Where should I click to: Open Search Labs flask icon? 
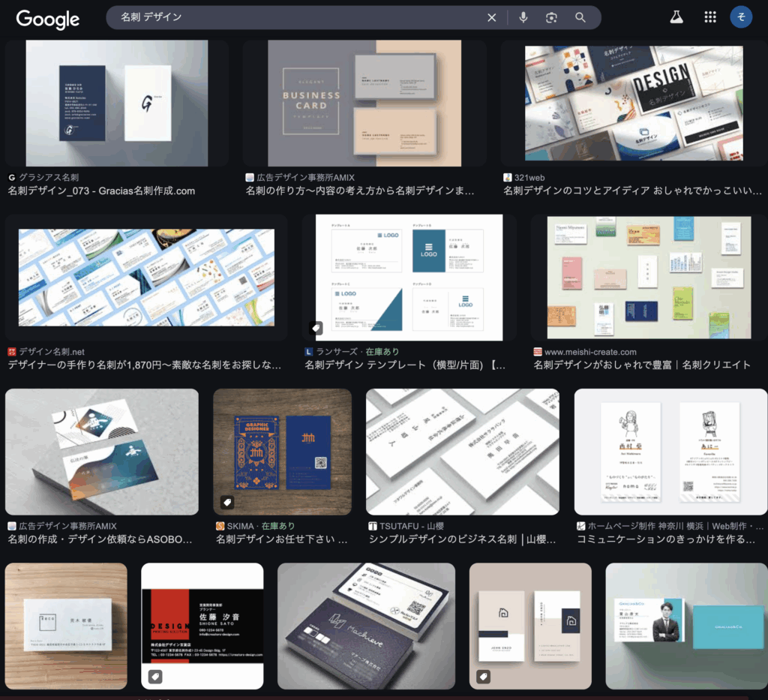(676, 18)
